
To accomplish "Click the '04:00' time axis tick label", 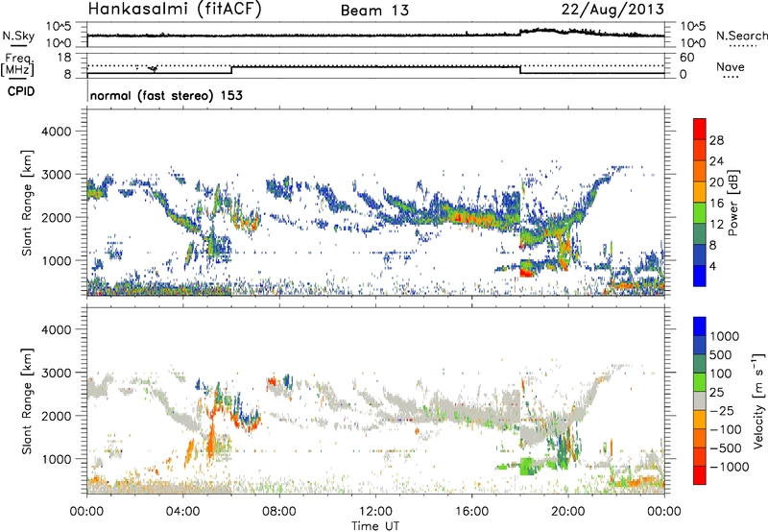I will click(x=182, y=512).
